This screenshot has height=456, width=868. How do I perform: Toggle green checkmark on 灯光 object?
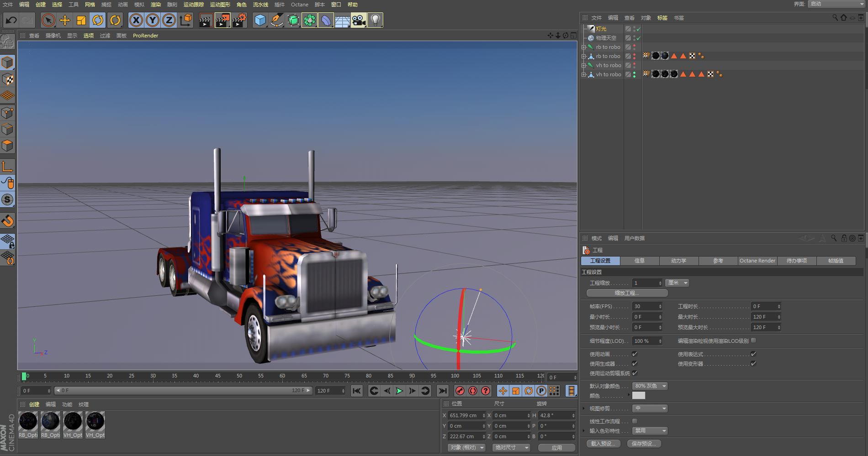tap(638, 29)
